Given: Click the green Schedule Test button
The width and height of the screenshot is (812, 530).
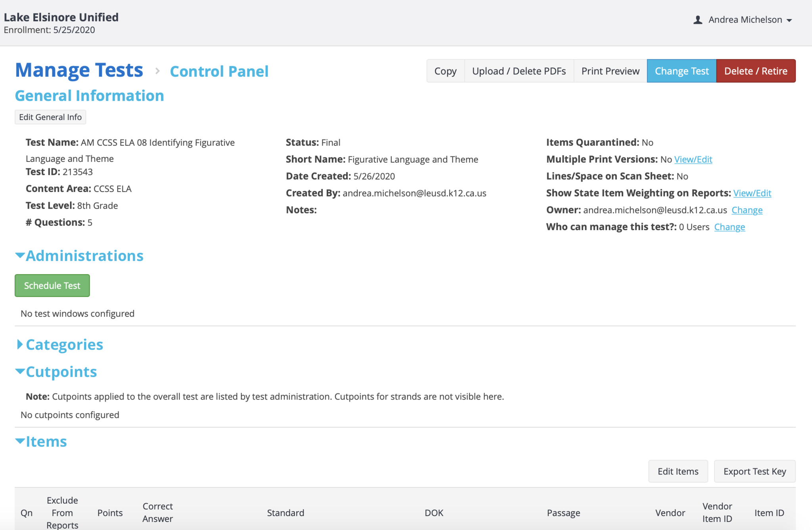Looking at the screenshot, I should 52,286.
